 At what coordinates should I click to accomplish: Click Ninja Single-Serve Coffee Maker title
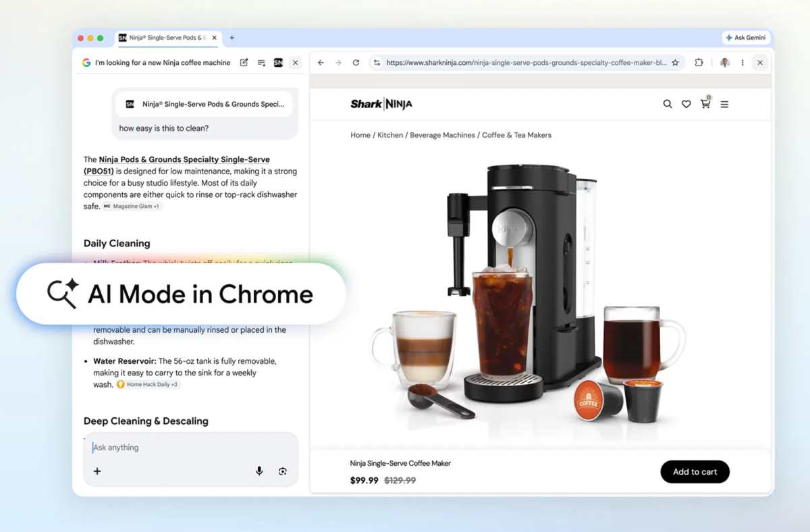[400, 463]
